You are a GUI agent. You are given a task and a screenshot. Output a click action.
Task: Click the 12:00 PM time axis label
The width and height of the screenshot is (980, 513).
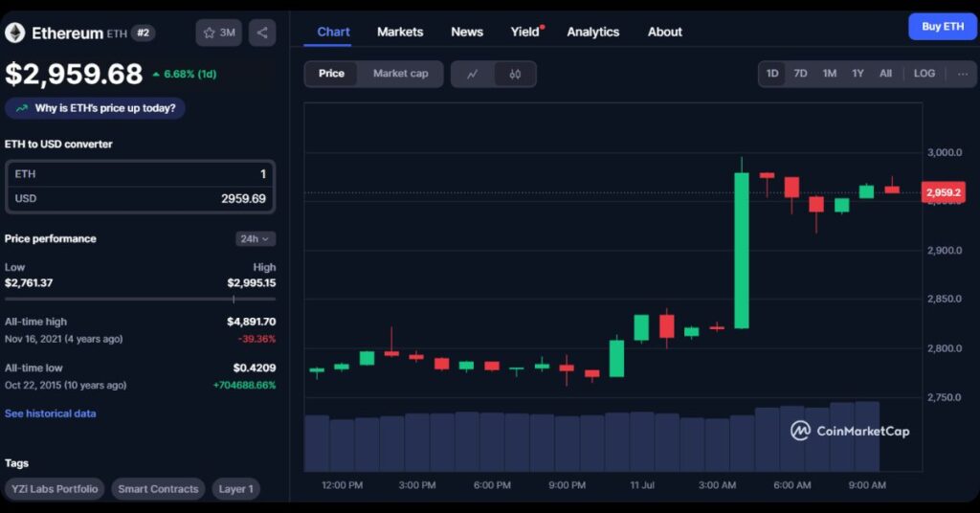tap(342, 485)
